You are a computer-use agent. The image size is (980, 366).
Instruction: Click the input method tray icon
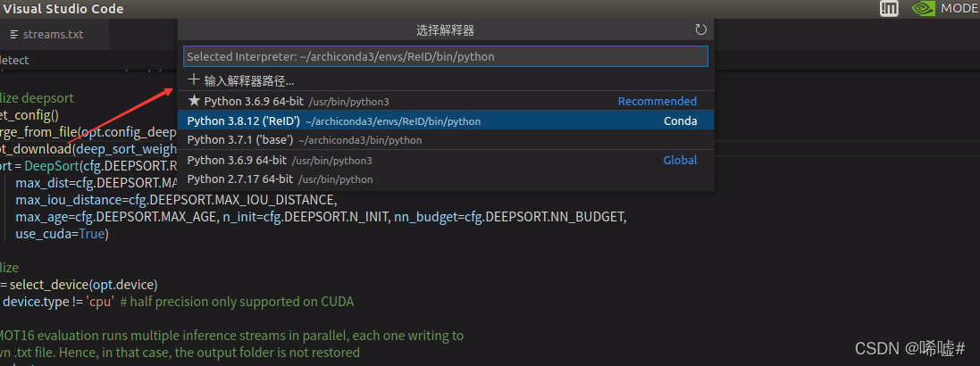coord(889,8)
